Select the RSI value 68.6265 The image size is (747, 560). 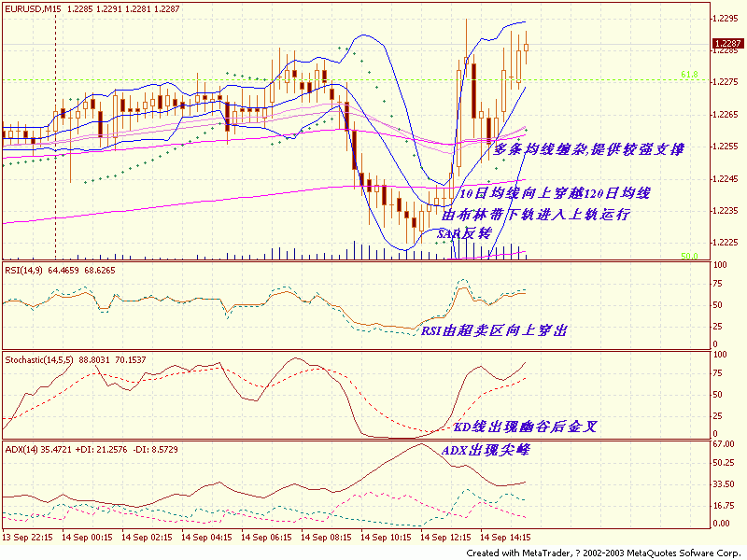pos(100,271)
